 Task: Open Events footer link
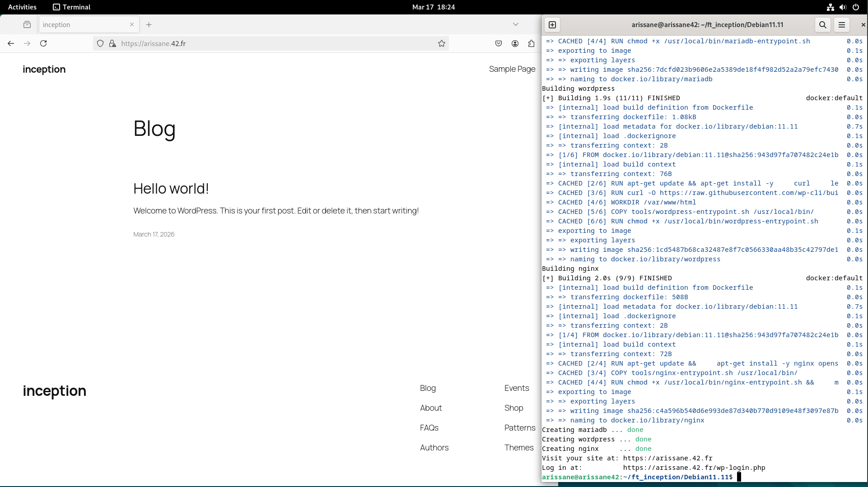[517, 388]
